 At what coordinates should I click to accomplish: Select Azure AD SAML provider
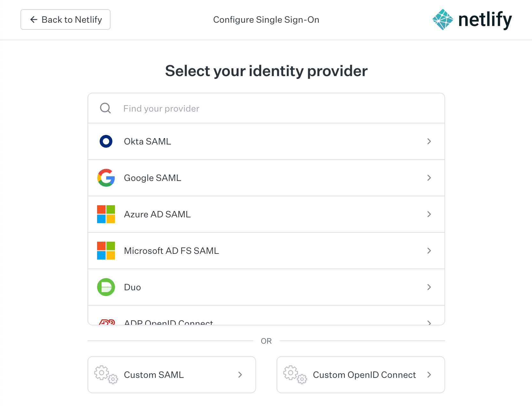coord(266,214)
